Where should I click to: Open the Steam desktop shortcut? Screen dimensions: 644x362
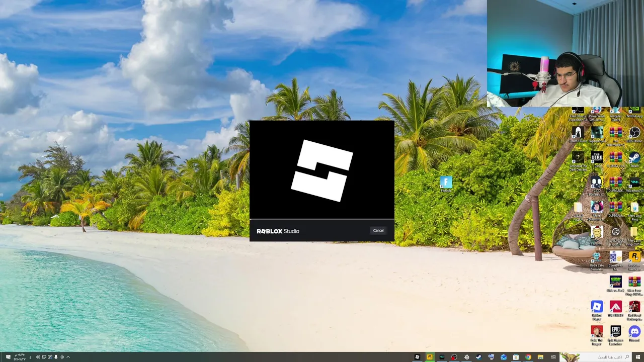(634, 160)
